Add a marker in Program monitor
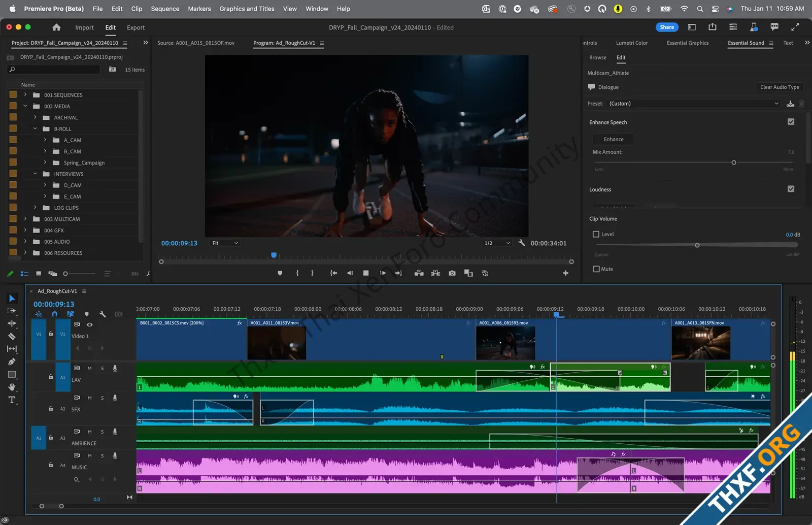The image size is (812, 525). pyautogui.click(x=280, y=273)
